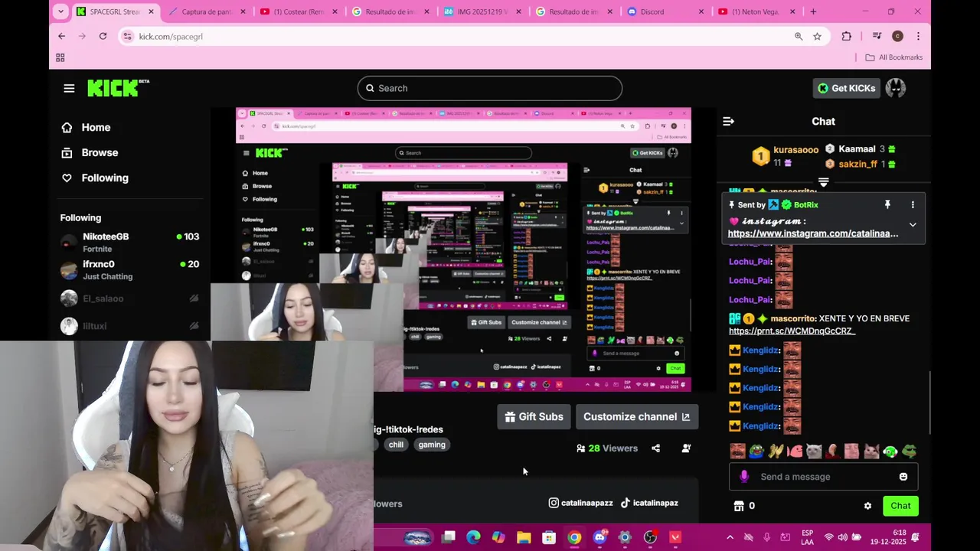
Task: Click Get KICKs button
Action: (x=846, y=88)
